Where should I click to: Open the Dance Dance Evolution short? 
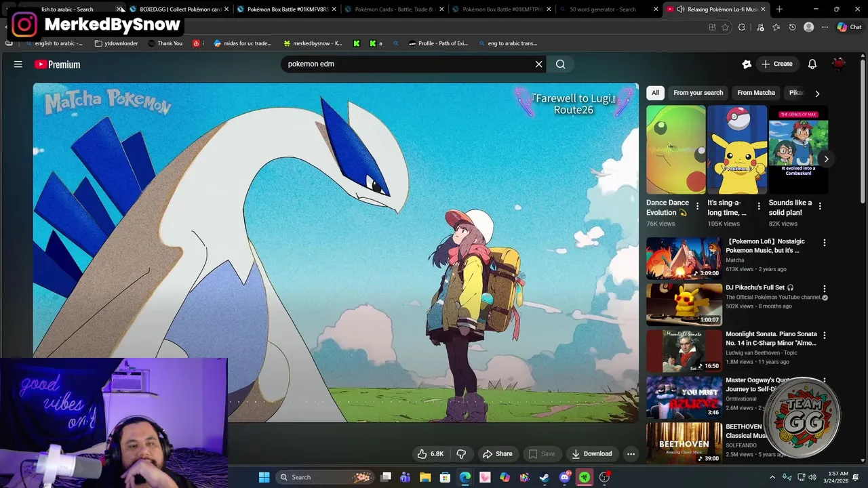pos(675,150)
